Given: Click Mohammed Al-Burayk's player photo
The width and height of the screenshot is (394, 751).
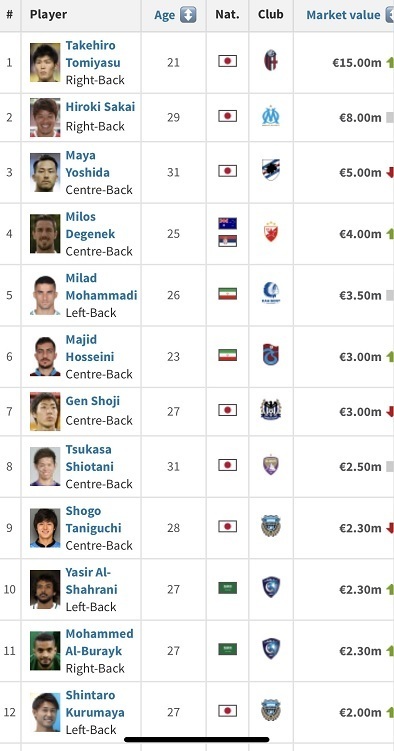Looking at the screenshot, I should [x=45, y=650].
